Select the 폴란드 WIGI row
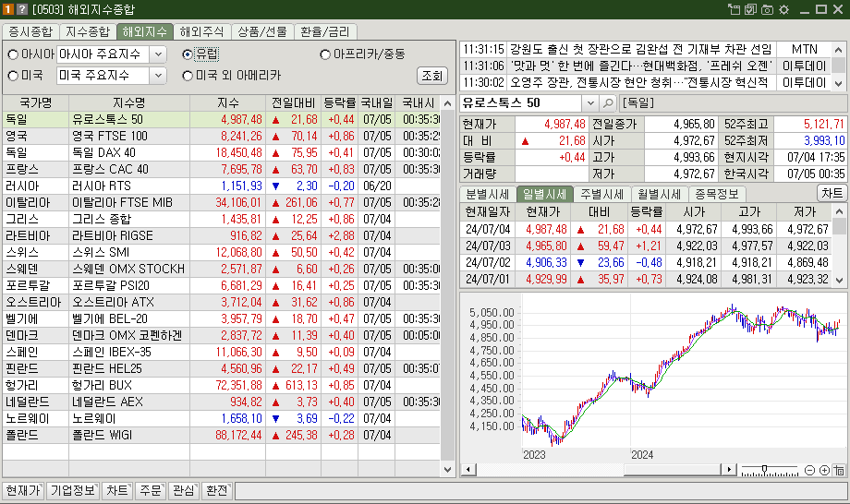 coord(221,436)
